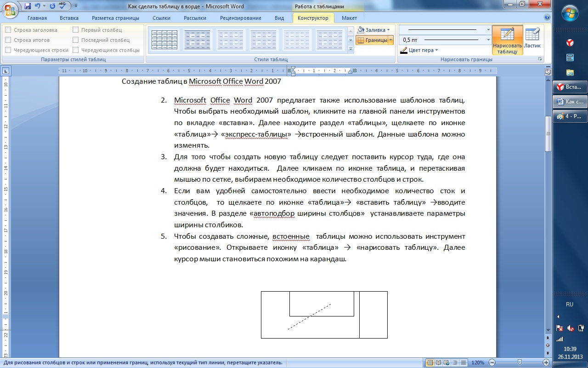Image resolution: width=588 pixels, height=368 pixels.
Task: Click the muted volume tray icon
Action: 571,328
